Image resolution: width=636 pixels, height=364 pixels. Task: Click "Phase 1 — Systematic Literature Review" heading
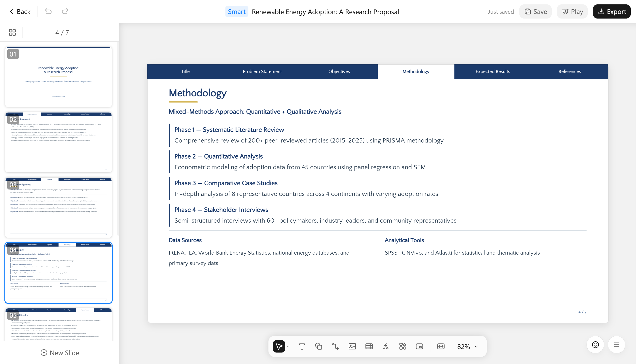coord(229,129)
